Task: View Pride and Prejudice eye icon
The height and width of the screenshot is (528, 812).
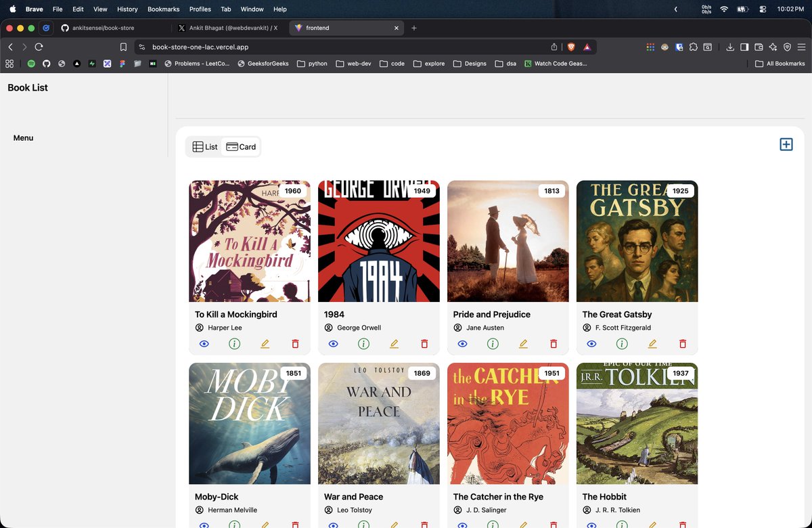Action: click(x=462, y=344)
